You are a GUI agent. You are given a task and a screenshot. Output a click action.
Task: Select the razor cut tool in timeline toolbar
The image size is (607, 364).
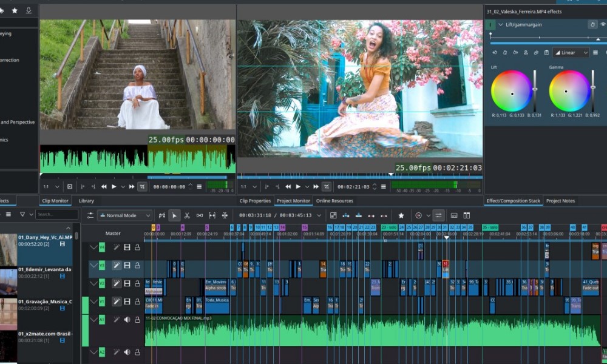coord(187,215)
